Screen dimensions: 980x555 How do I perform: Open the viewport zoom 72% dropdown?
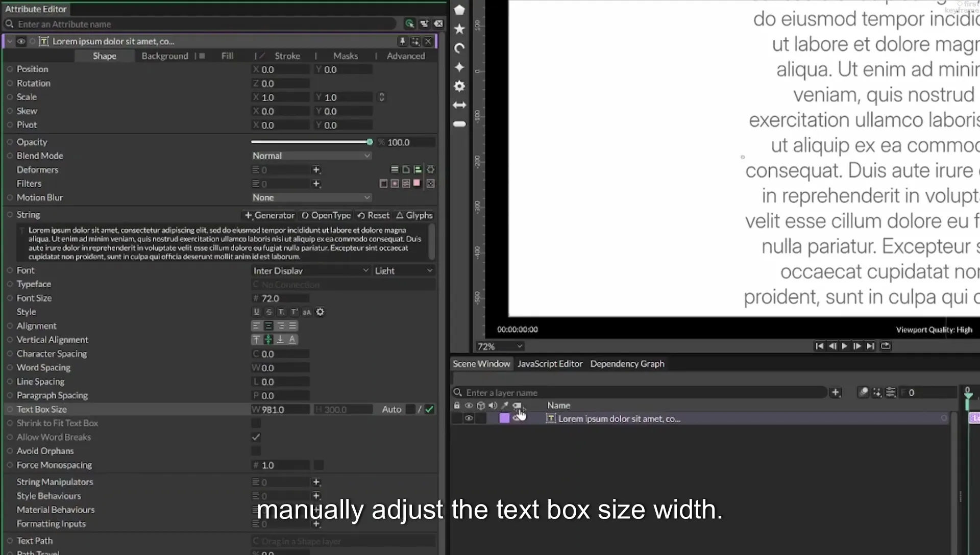(500, 346)
